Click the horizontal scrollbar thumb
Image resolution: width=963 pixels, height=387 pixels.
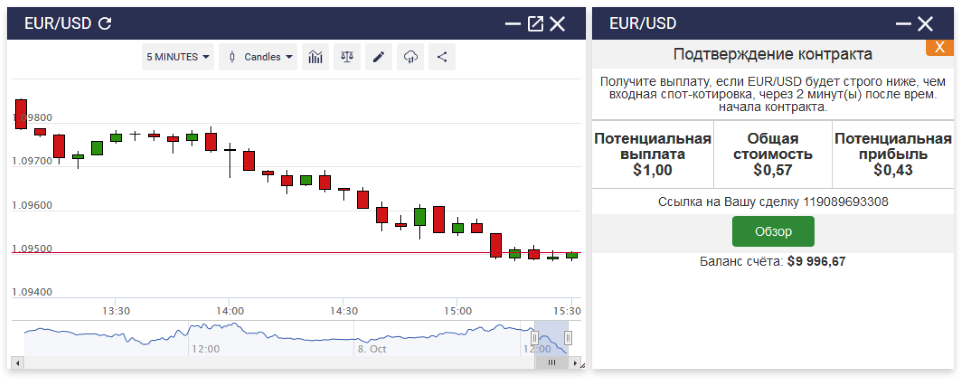click(552, 363)
